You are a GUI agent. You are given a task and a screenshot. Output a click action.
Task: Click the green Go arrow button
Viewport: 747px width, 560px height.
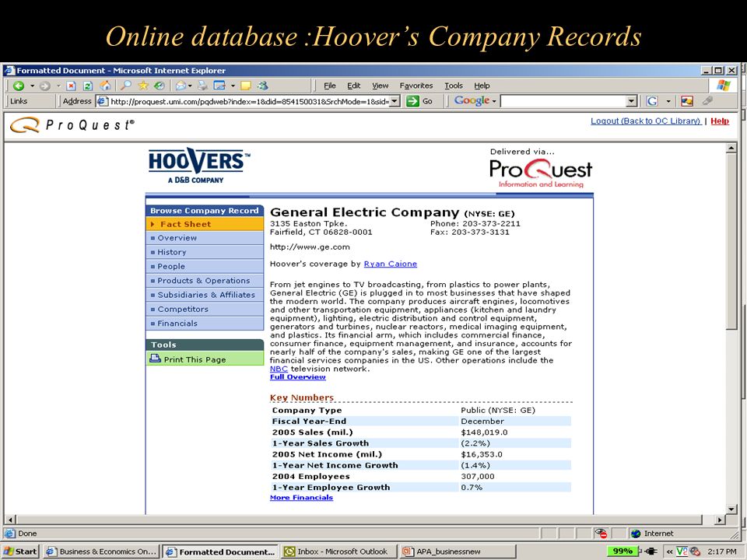click(x=412, y=101)
